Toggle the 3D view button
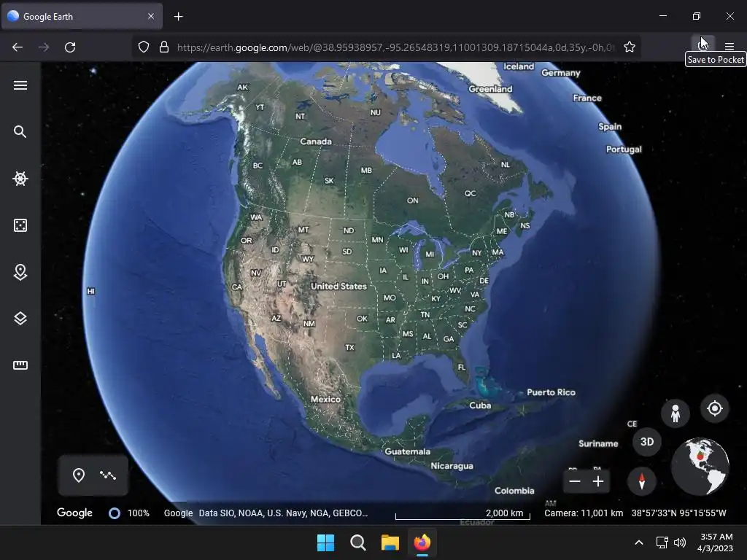 click(646, 442)
